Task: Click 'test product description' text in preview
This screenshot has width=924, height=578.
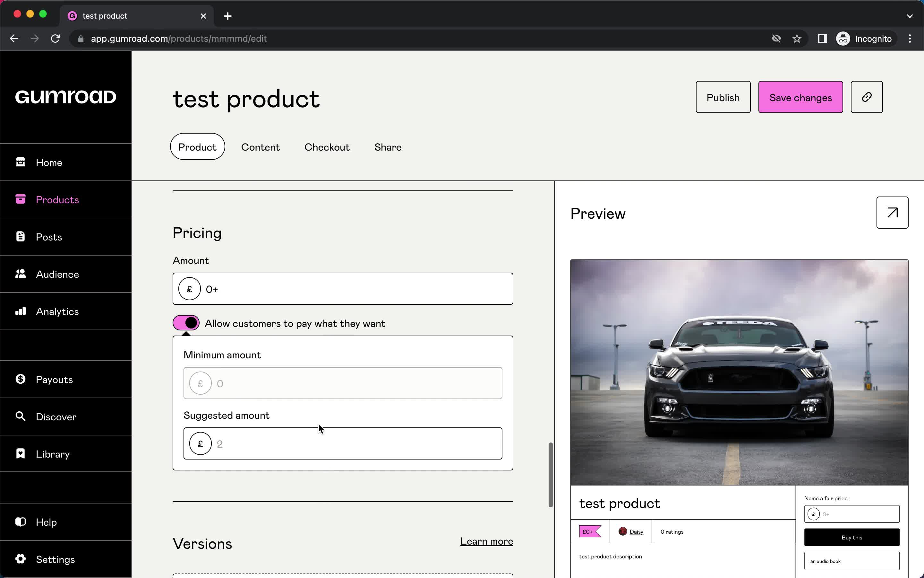Action: tap(610, 556)
